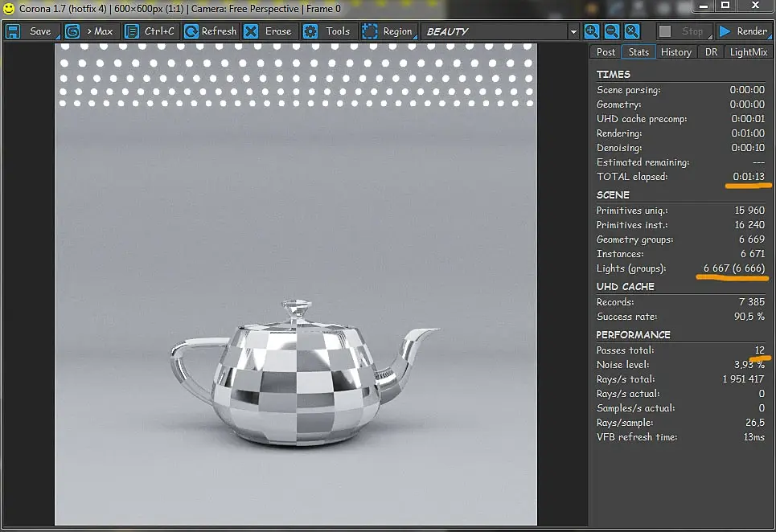
Task: Click the Stop button
Action: [x=685, y=31]
